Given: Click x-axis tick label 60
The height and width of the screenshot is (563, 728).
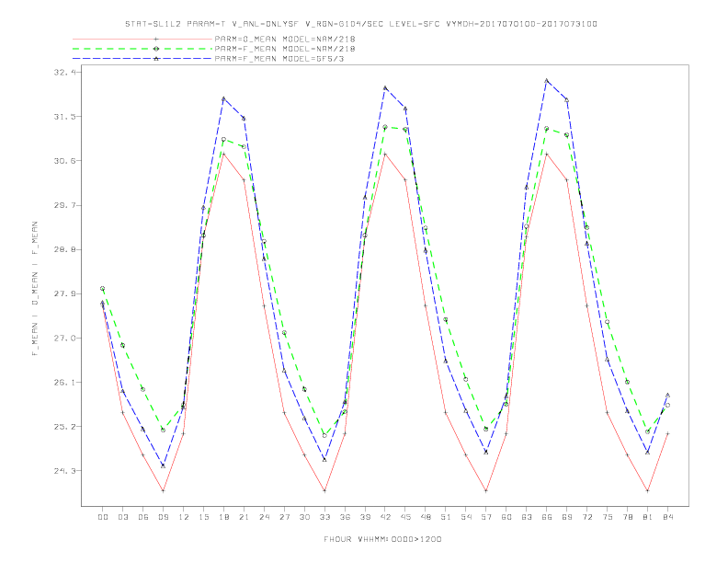Looking at the screenshot, I should [x=506, y=517].
